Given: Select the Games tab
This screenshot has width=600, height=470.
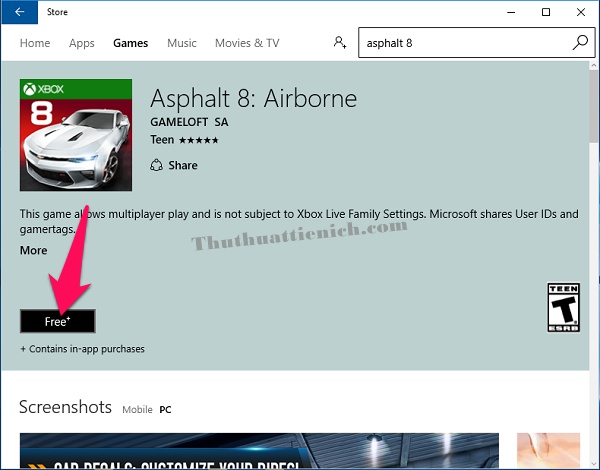Looking at the screenshot, I should pyautogui.click(x=130, y=43).
